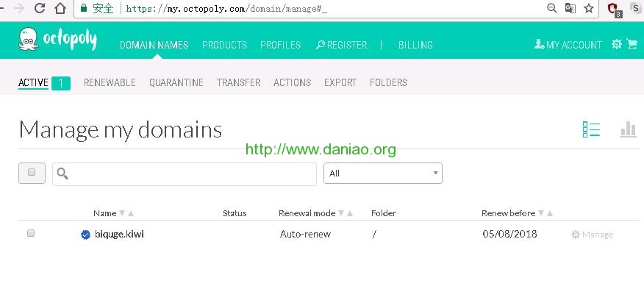Sort Renewal mode descending arrow
This screenshot has width=644, height=300.
(x=341, y=213)
